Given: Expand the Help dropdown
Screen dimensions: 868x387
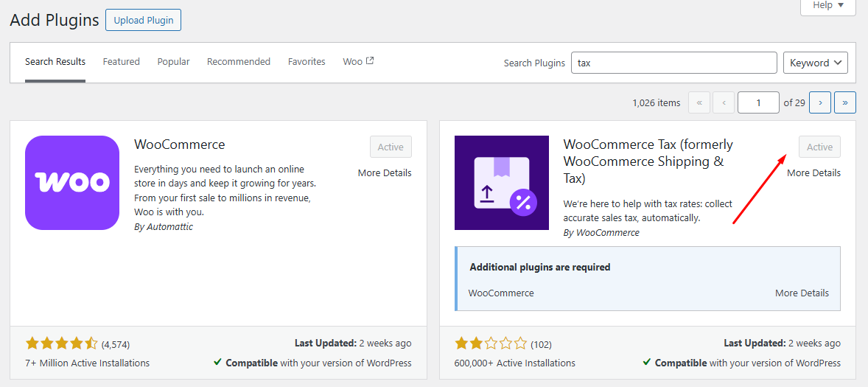Looking at the screenshot, I should click(x=828, y=6).
